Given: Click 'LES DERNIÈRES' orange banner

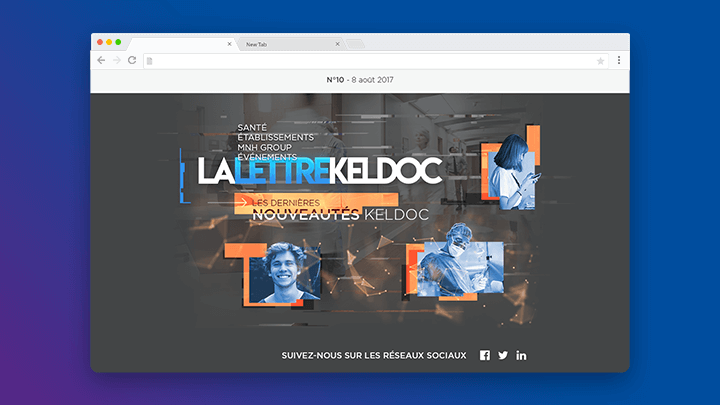Looking at the screenshot, I should pos(316,203).
